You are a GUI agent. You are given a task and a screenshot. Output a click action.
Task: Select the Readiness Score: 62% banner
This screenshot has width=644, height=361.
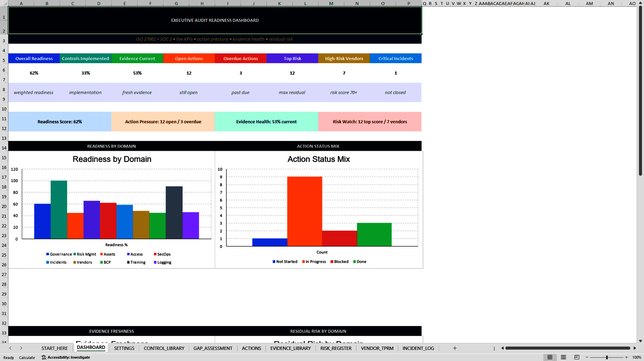[60, 122]
